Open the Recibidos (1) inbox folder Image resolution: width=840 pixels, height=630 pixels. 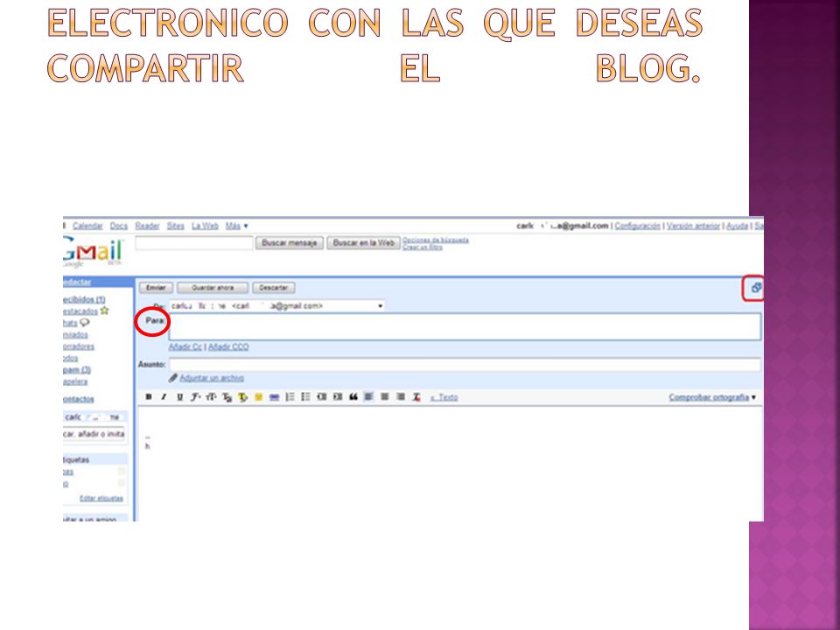click(84, 299)
